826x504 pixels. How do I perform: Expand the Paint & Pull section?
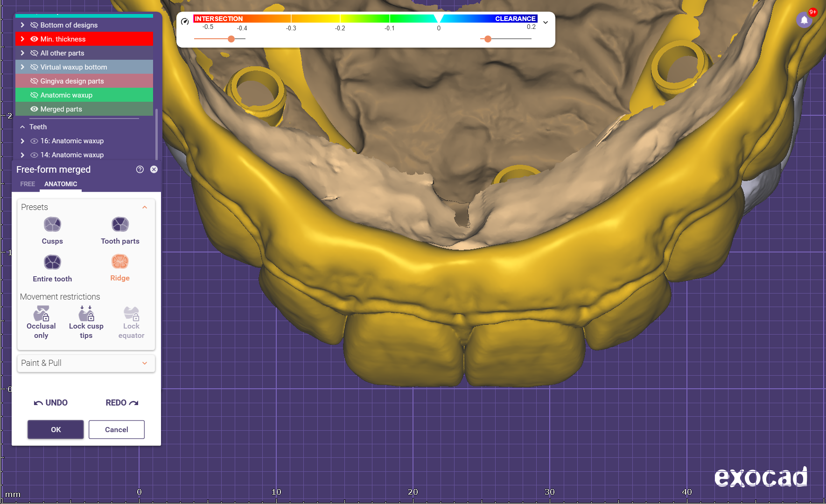coord(145,363)
